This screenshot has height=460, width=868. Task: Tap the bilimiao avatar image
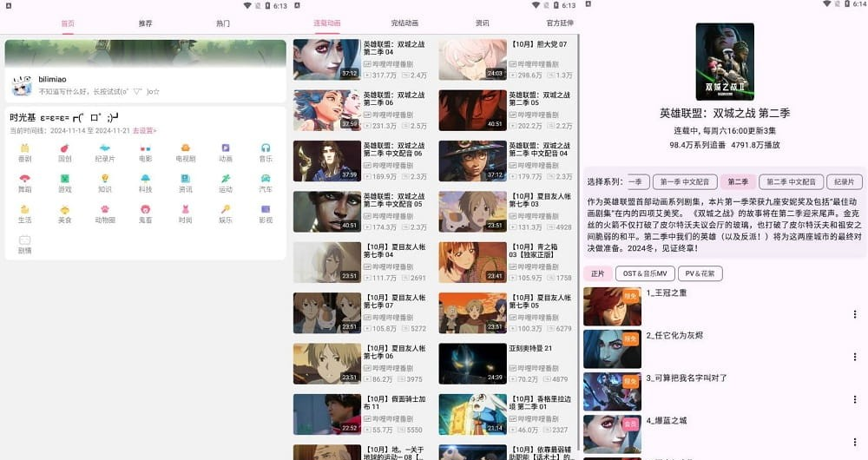pos(22,85)
